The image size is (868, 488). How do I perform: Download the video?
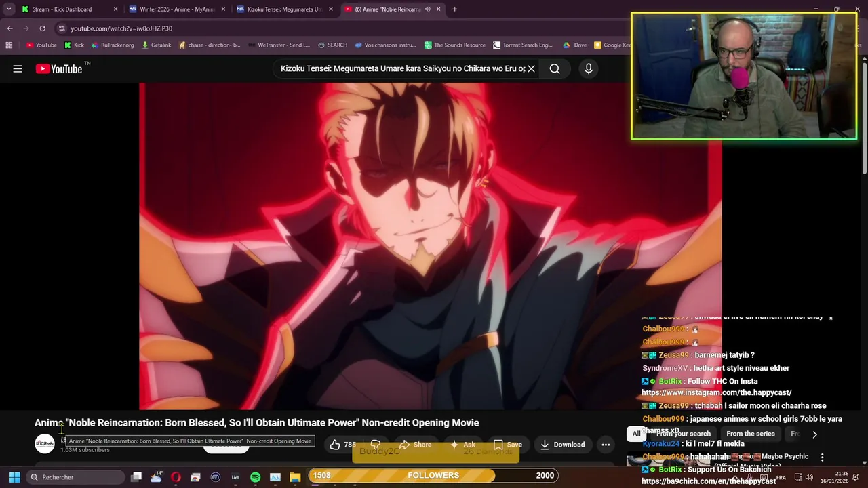pos(562,445)
